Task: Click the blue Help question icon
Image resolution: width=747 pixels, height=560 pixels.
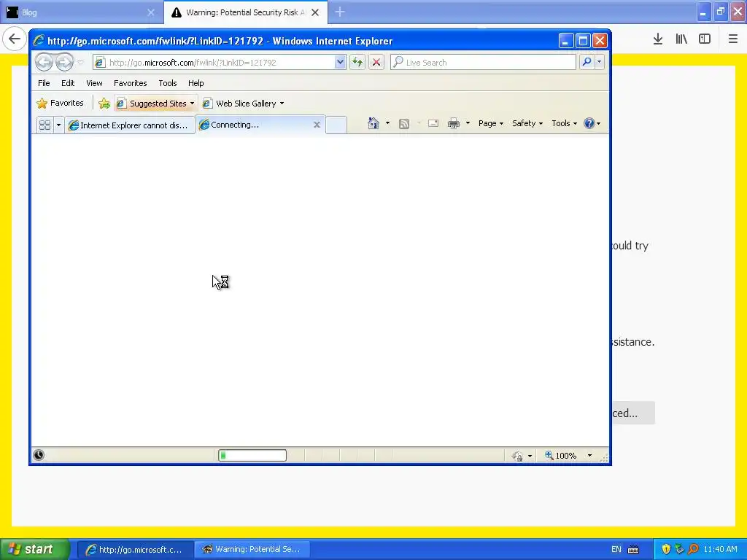Action: click(x=589, y=123)
